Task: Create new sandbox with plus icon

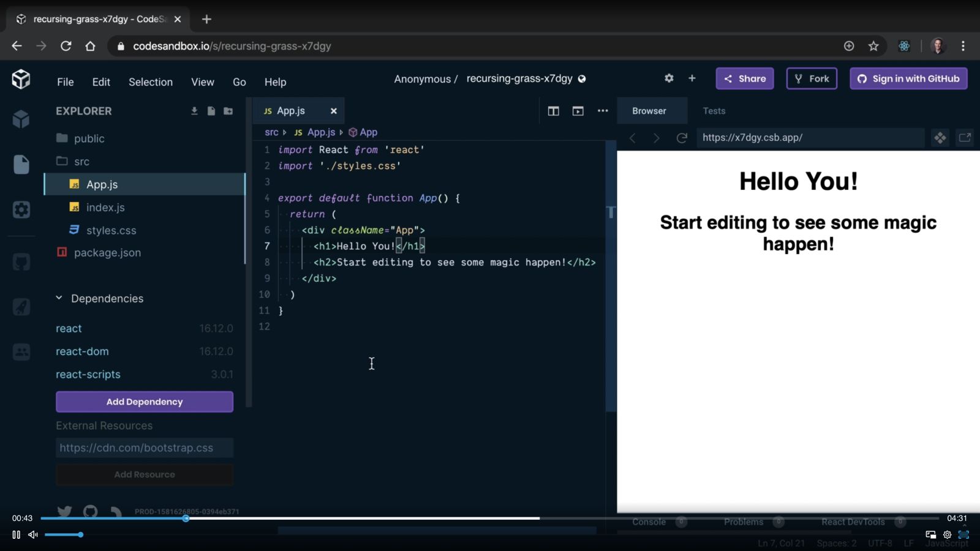Action: click(692, 78)
